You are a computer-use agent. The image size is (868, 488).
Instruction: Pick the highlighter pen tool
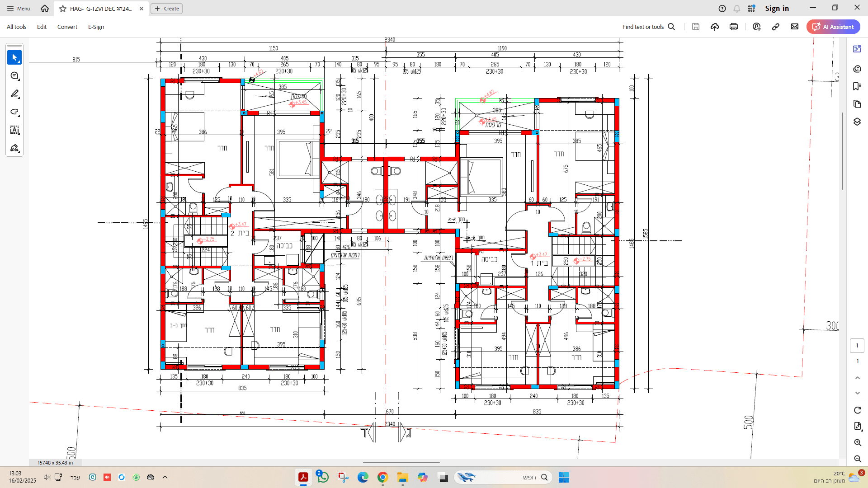point(14,94)
